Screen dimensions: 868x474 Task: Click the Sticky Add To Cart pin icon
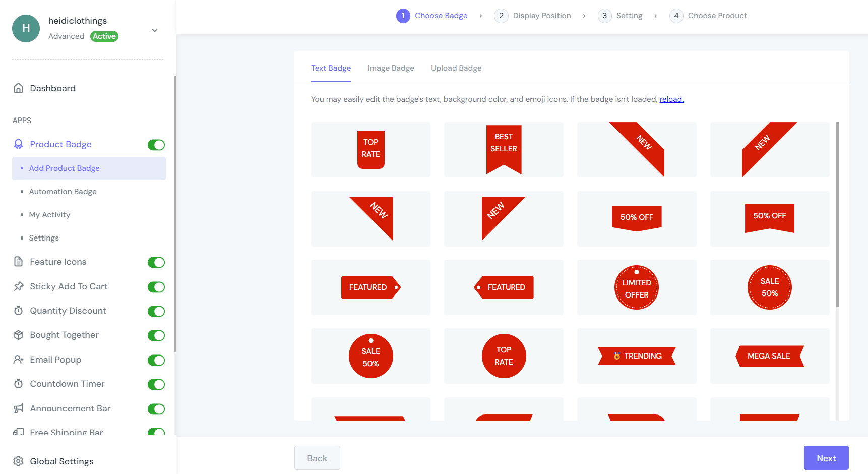(19, 286)
